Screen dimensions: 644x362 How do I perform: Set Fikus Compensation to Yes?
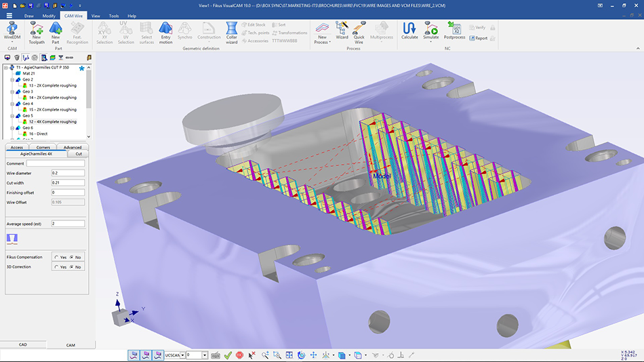pos(55,258)
